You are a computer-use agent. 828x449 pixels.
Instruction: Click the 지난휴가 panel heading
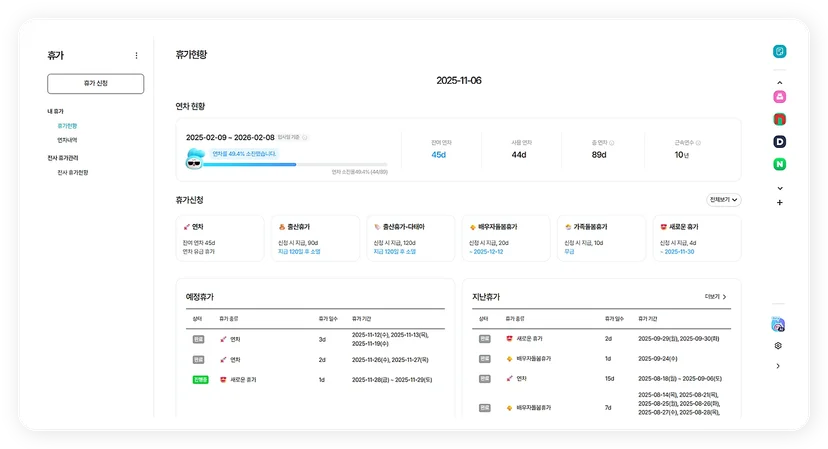tap(486, 297)
